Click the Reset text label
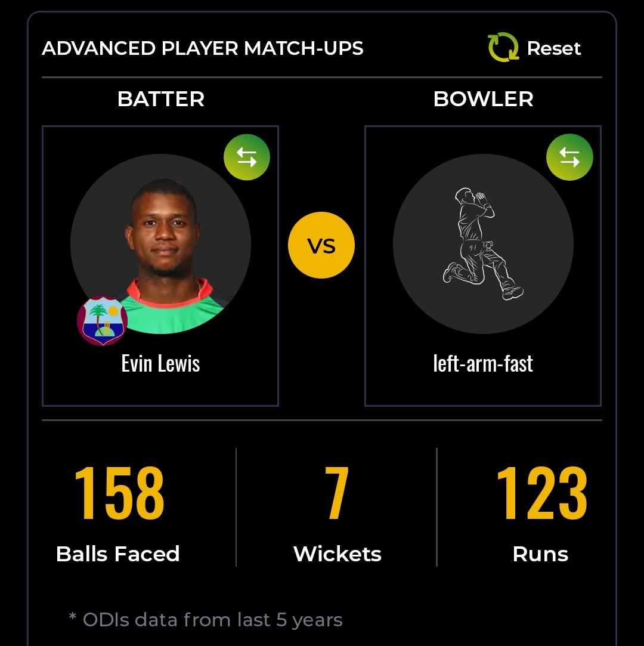 pos(553,48)
